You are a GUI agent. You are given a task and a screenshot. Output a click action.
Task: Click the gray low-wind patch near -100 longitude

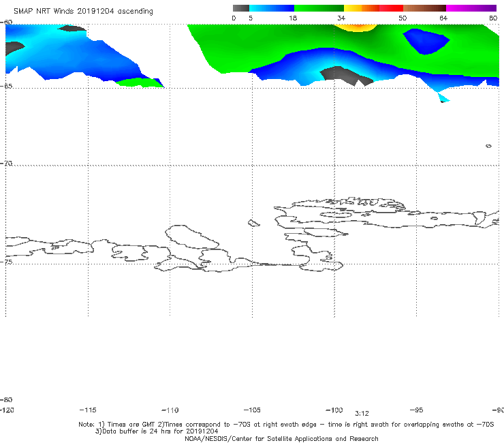pyautogui.click(x=347, y=76)
